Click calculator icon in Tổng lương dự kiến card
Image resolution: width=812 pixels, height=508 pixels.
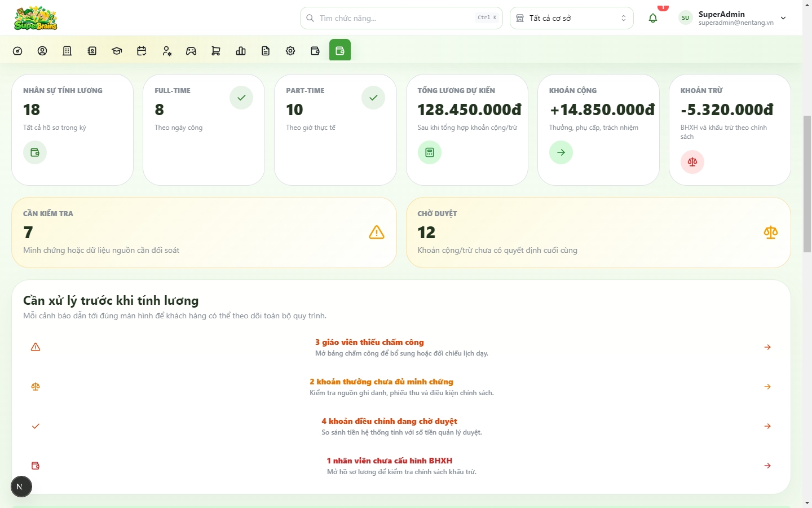click(430, 152)
